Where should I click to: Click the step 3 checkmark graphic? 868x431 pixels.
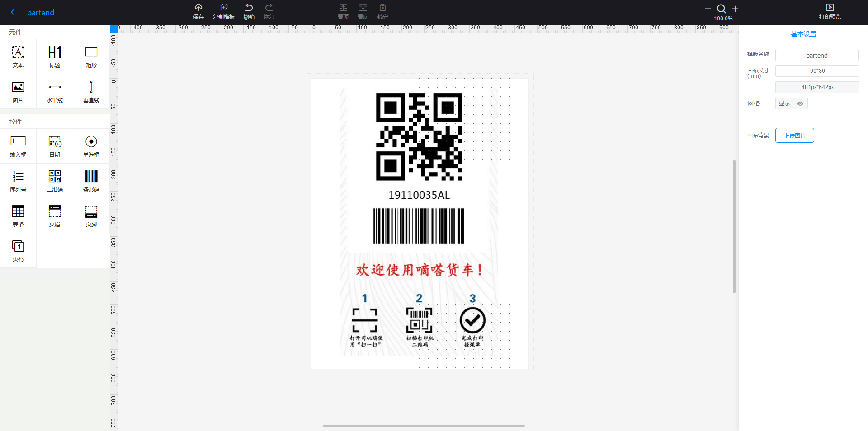coord(472,320)
